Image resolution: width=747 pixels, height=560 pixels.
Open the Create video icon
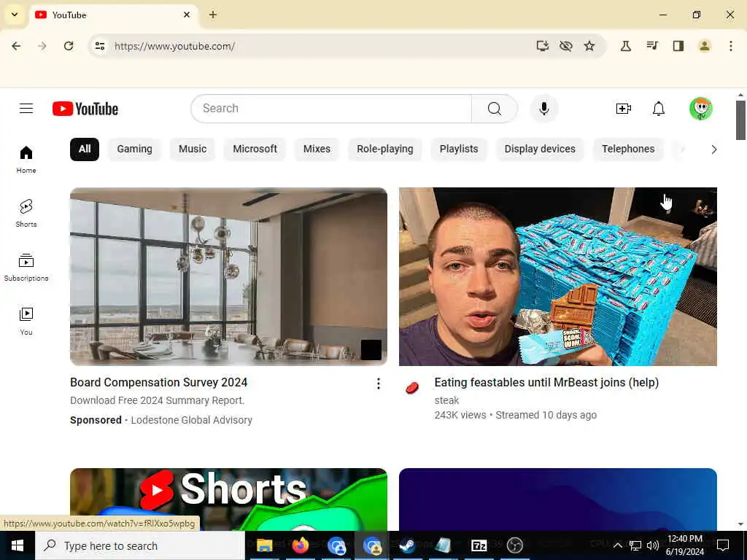click(x=623, y=109)
